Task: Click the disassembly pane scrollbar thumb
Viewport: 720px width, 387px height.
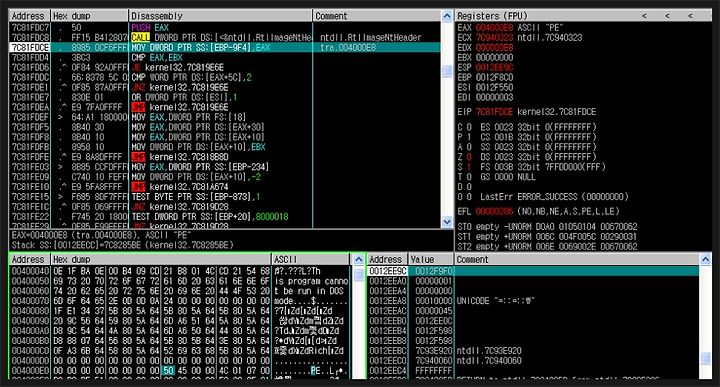Action: (x=447, y=72)
